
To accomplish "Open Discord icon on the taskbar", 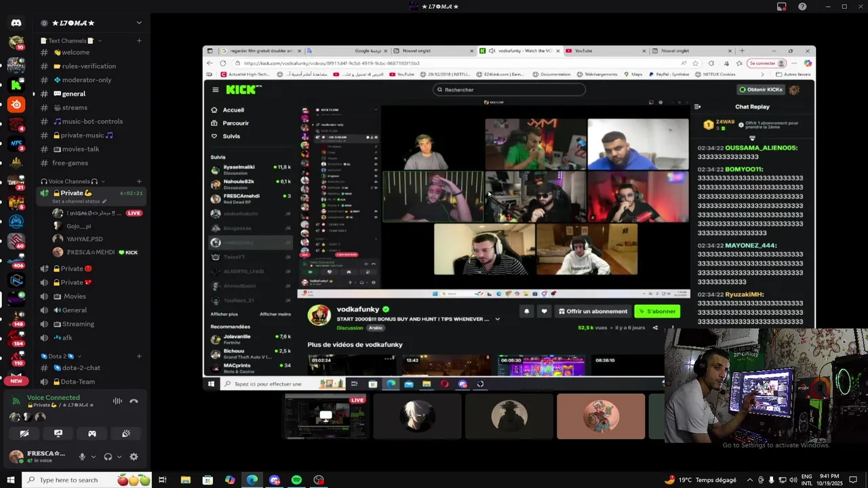I will point(274,480).
